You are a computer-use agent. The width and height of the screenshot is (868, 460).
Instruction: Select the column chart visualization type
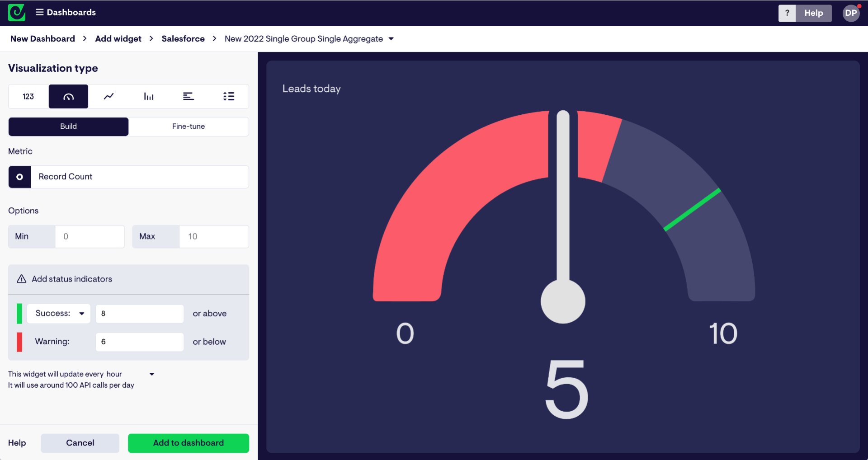click(148, 96)
